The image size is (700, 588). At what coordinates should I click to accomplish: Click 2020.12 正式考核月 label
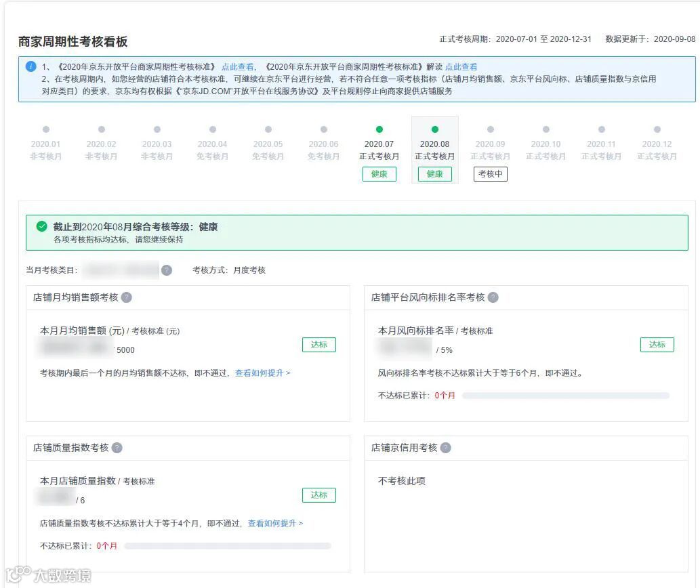(657, 156)
